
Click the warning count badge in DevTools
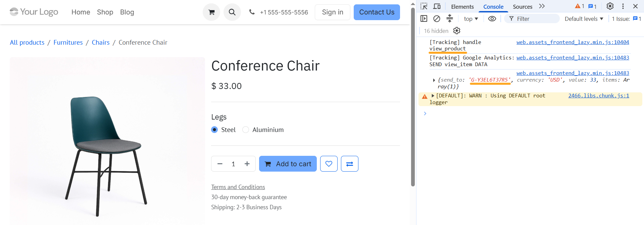[x=580, y=6]
